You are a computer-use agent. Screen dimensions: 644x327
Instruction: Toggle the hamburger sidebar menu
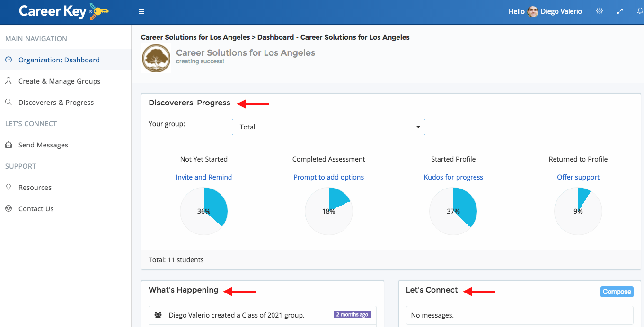coord(141,12)
